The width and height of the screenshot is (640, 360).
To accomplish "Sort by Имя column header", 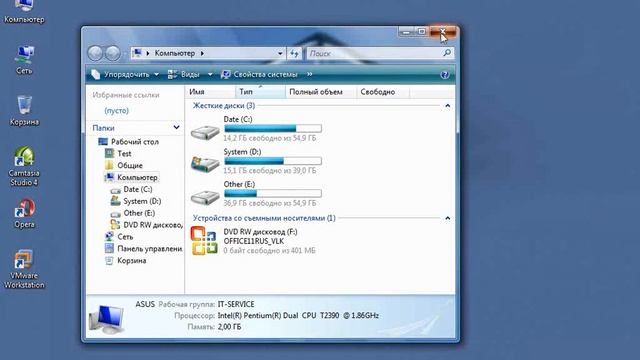I will pos(210,92).
